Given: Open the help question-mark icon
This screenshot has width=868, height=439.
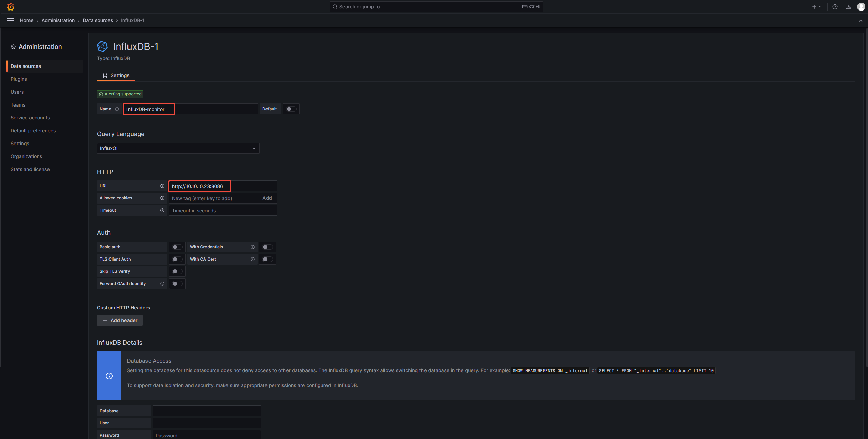Looking at the screenshot, I should point(835,7).
